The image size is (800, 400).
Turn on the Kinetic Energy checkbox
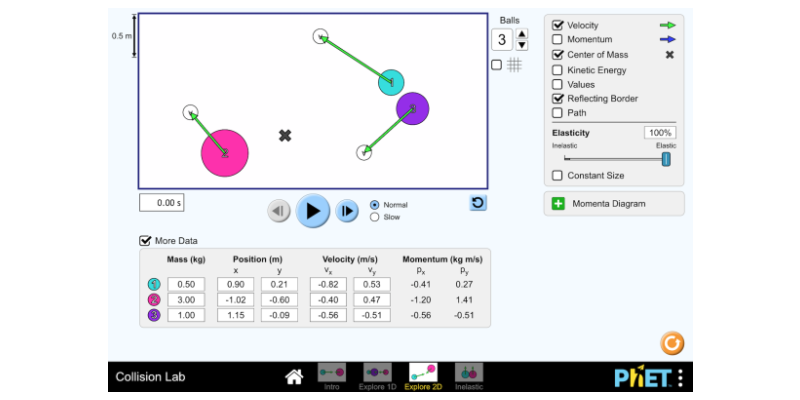tap(558, 70)
